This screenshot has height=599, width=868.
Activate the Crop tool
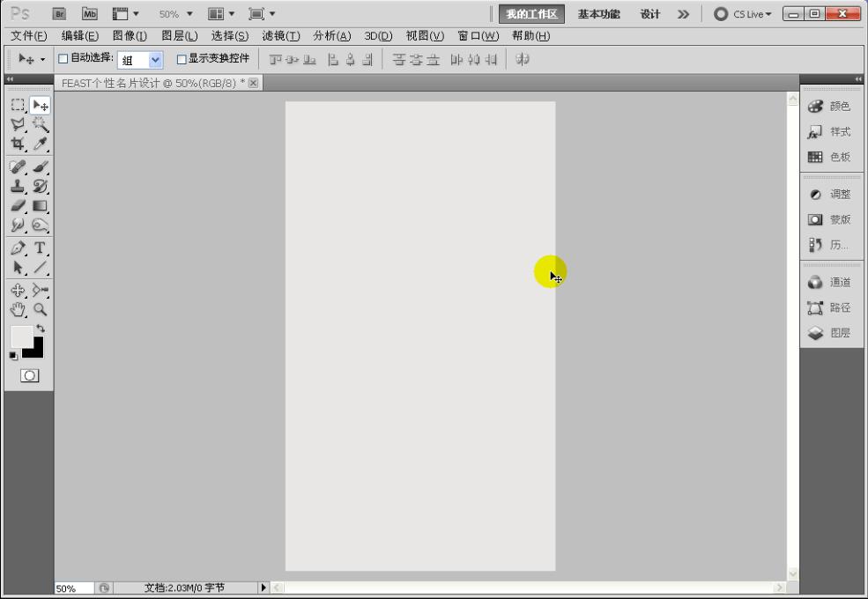pos(19,144)
